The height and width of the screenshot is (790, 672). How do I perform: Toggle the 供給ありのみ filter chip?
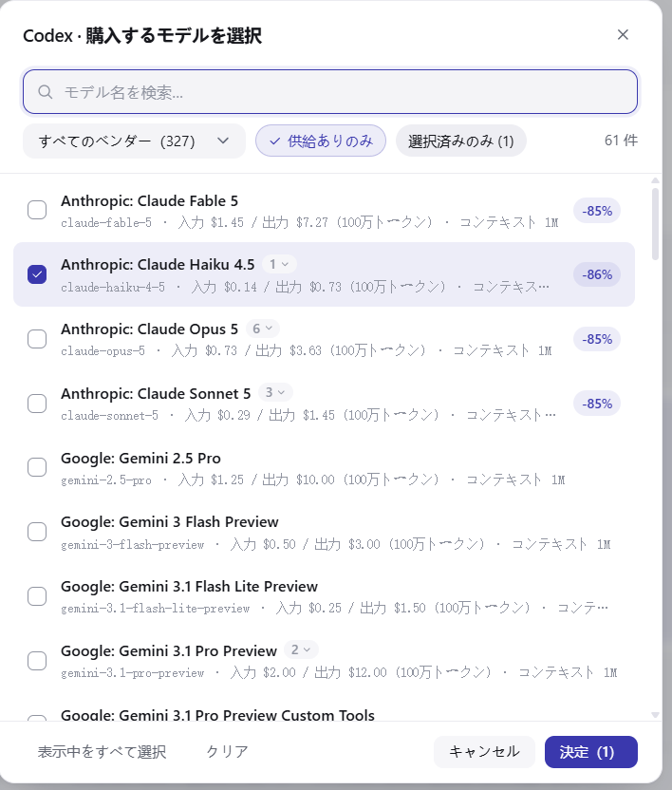coord(321,141)
